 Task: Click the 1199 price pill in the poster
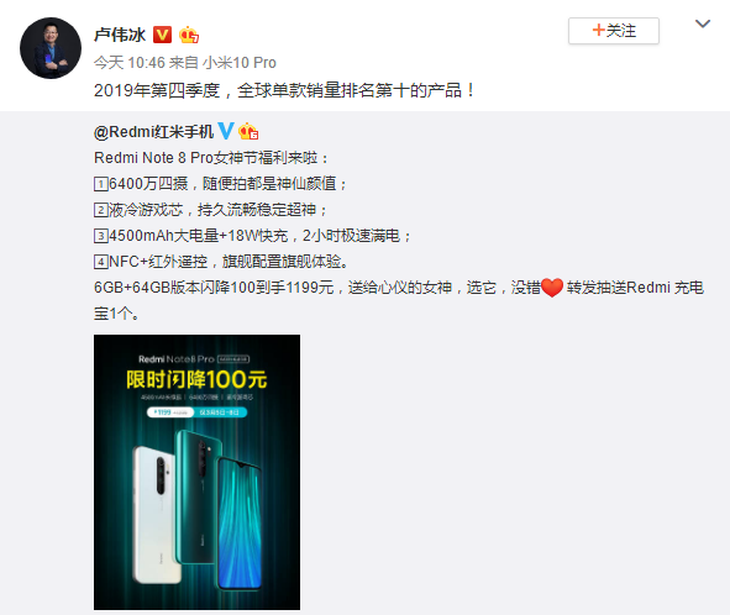point(170,412)
